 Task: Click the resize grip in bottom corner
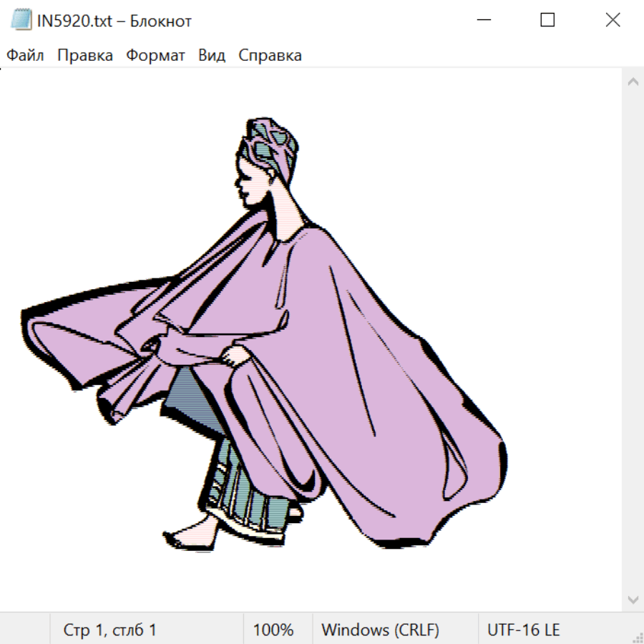pos(637,637)
